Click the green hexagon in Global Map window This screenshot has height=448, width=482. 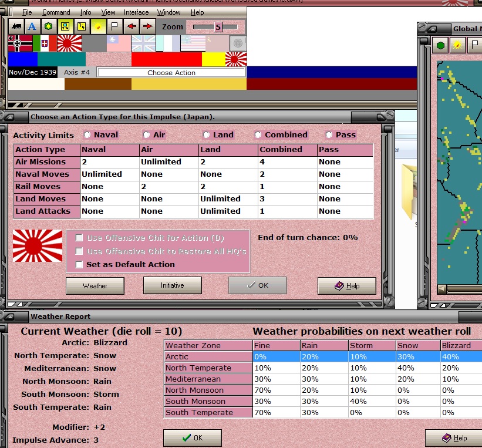tap(440, 46)
